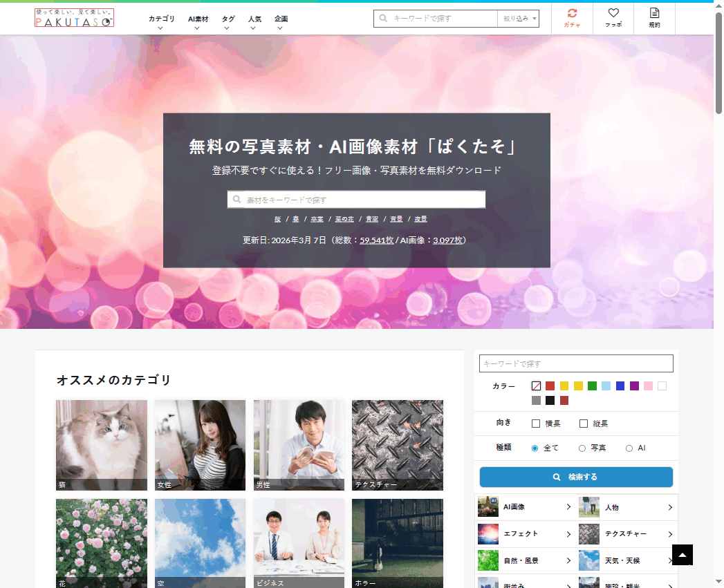Screen dimensions: 724x588
Task: Select the 写真 type radio button
Action: coord(582,448)
